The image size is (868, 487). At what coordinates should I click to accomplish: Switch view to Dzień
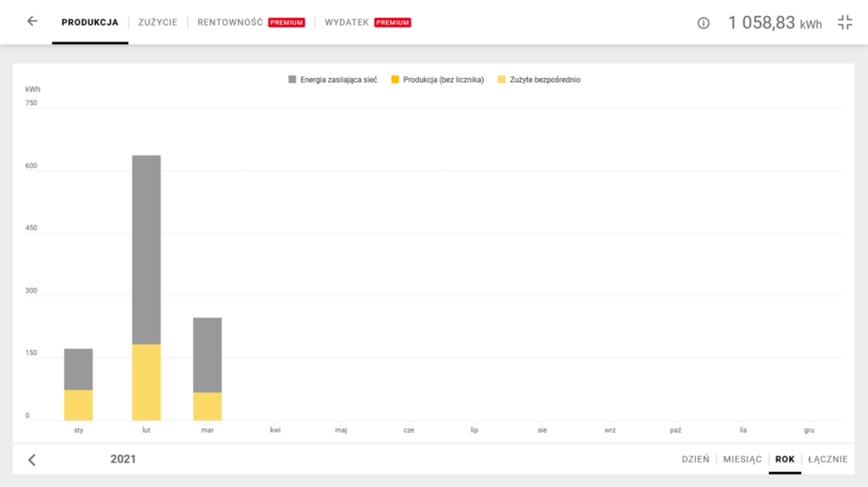coord(695,459)
